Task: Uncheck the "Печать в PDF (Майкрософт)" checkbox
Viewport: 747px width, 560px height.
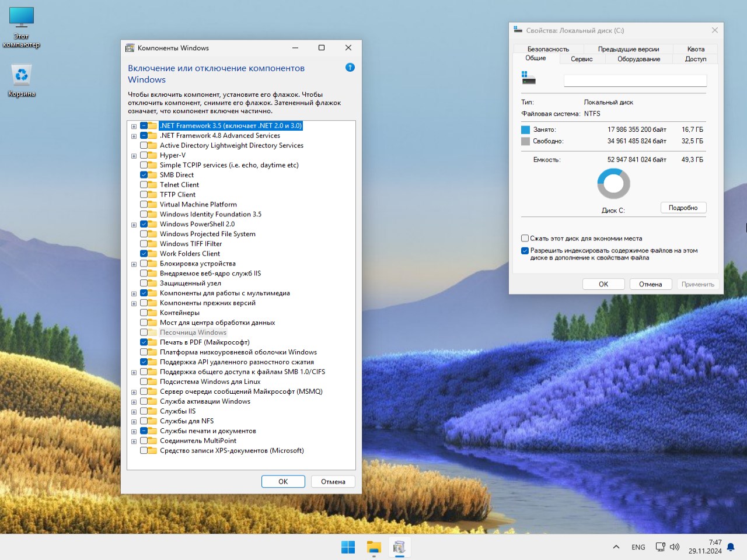Action: [144, 342]
